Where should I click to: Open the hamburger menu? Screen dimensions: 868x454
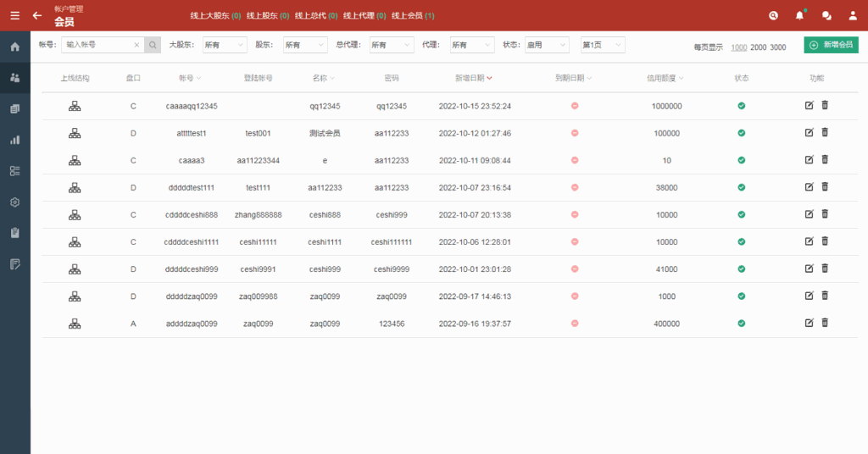point(15,15)
